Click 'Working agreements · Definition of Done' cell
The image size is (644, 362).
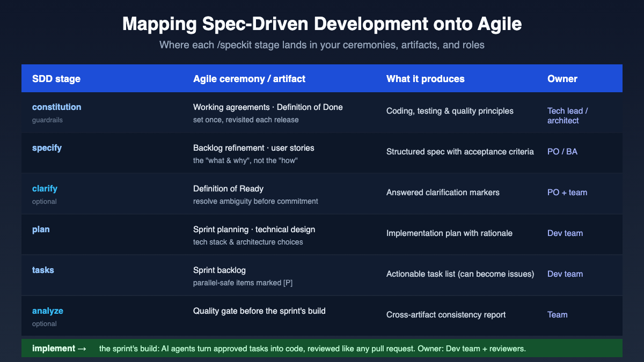click(x=268, y=107)
